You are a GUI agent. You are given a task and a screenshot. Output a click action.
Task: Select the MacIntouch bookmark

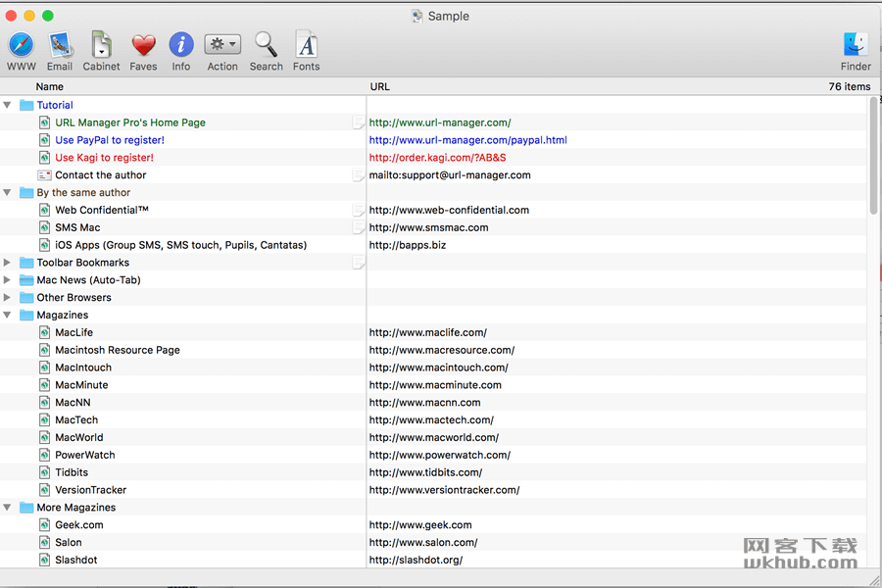click(83, 367)
